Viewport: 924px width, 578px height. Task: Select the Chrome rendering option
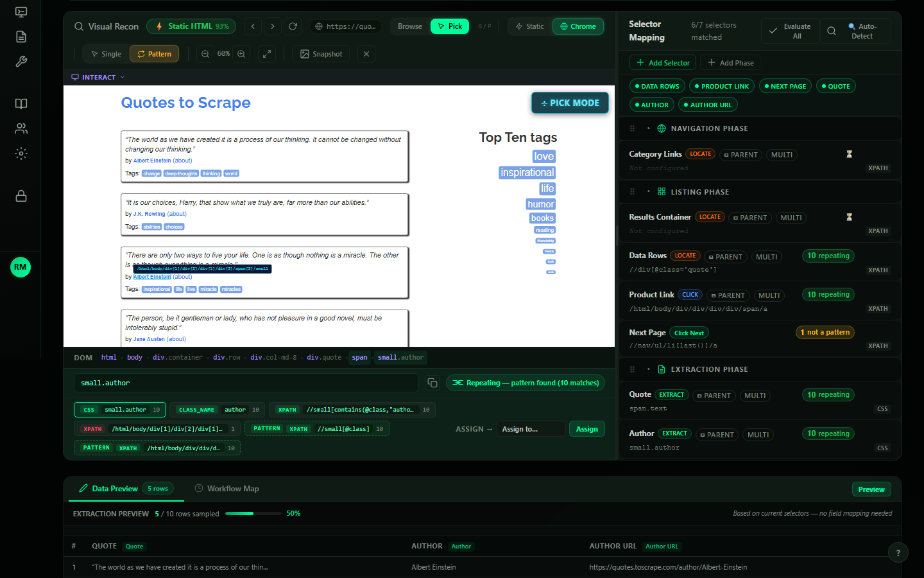(x=578, y=26)
